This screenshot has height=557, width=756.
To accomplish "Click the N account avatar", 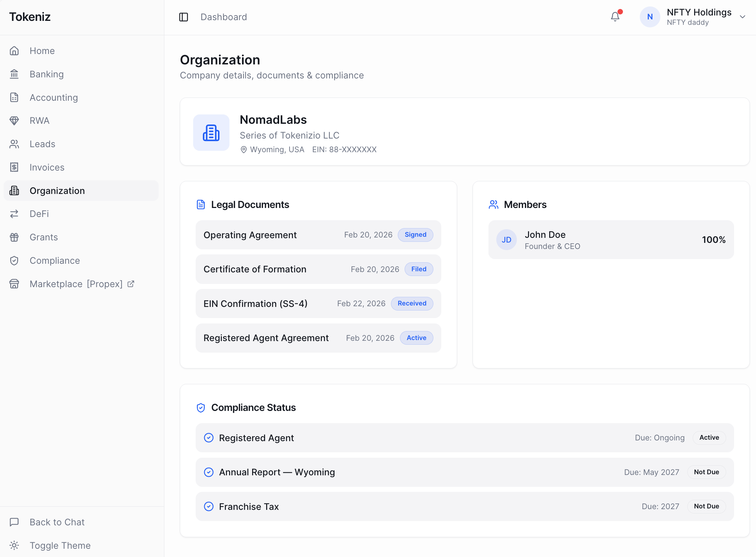I will coord(650,17).
